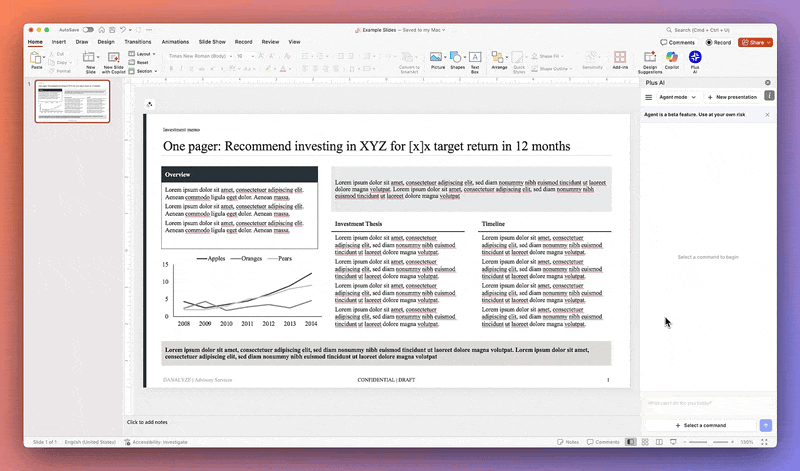The image size is (800, 471).
Task: Open the Plus AI add-in icon
Action: tap(695, 60)
